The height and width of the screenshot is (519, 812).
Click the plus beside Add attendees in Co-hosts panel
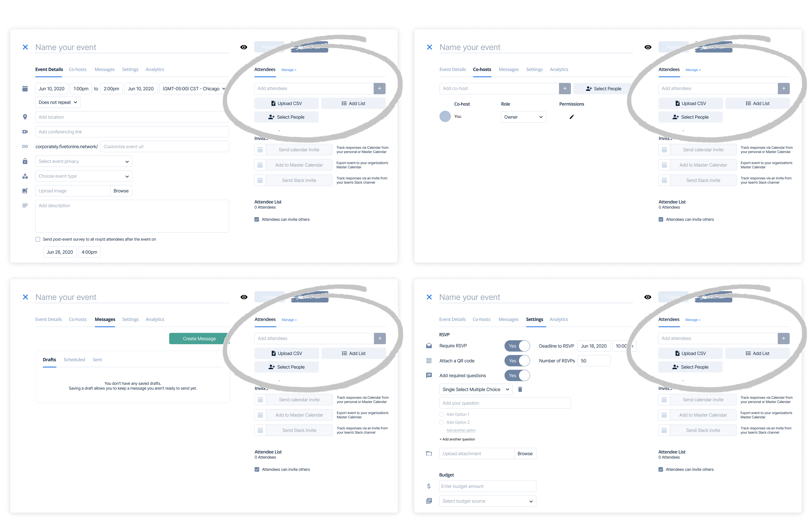click(x=784, y=89)
